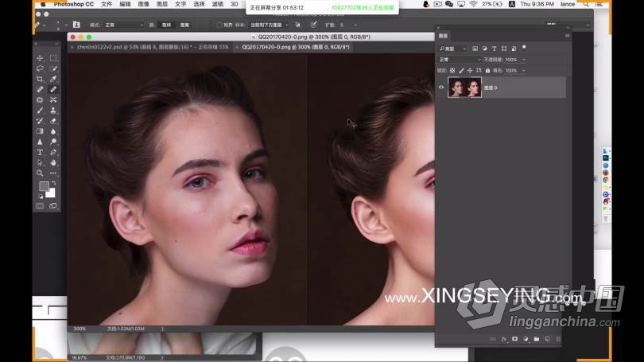
Task: Lock transparent pixels on layer
Action: [452, 71]
